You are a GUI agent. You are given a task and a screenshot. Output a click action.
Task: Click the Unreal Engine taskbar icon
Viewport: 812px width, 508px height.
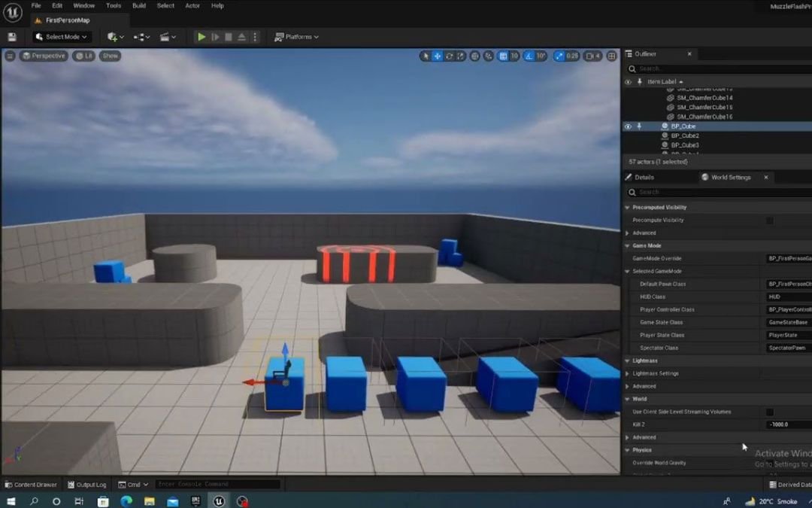pos(219,501)
